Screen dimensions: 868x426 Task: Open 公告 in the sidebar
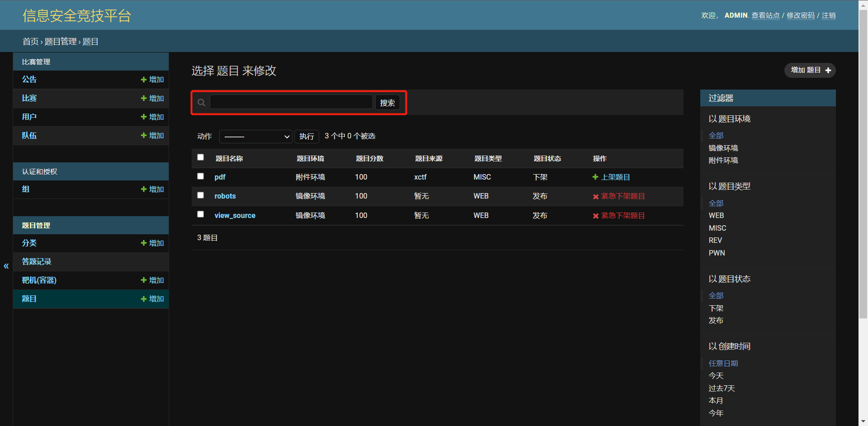(29, 79)
